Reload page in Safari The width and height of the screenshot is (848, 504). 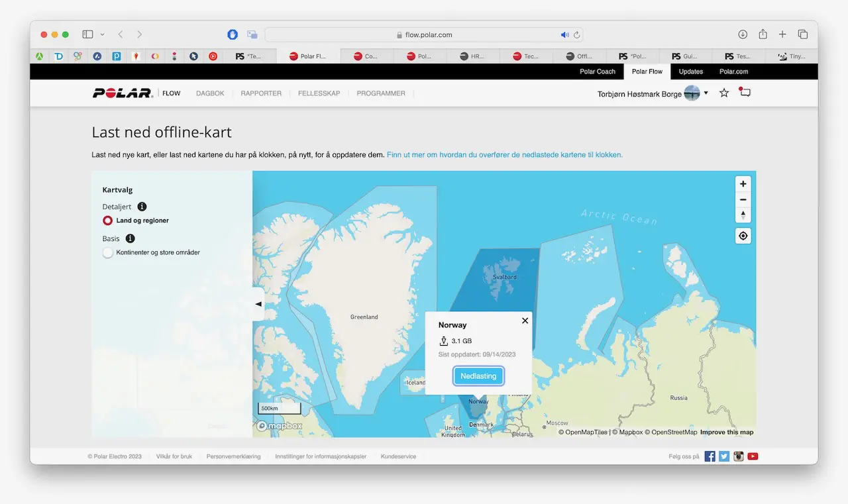(577, 34)
